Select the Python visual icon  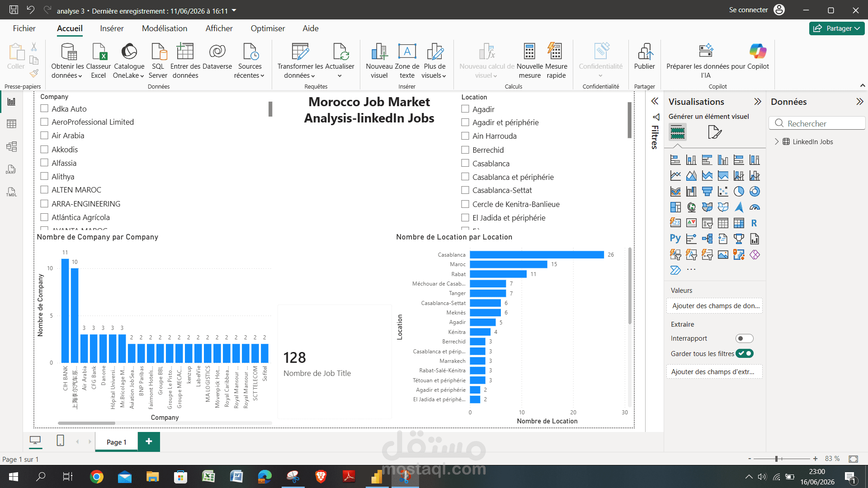675,239
